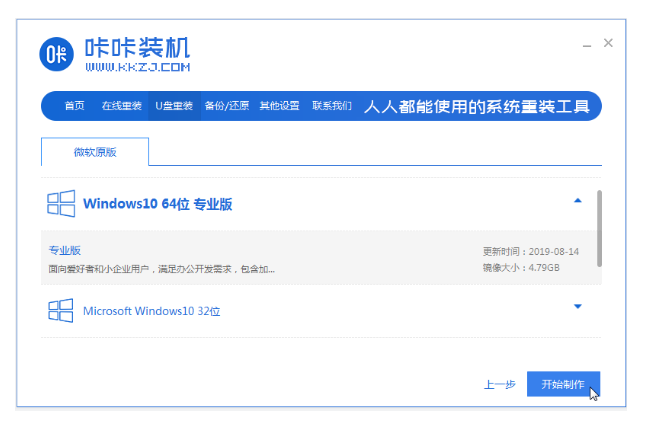Close the 咔咔装机 window
The width and height of the screenshot is (645, 423).
coord(608,43)
